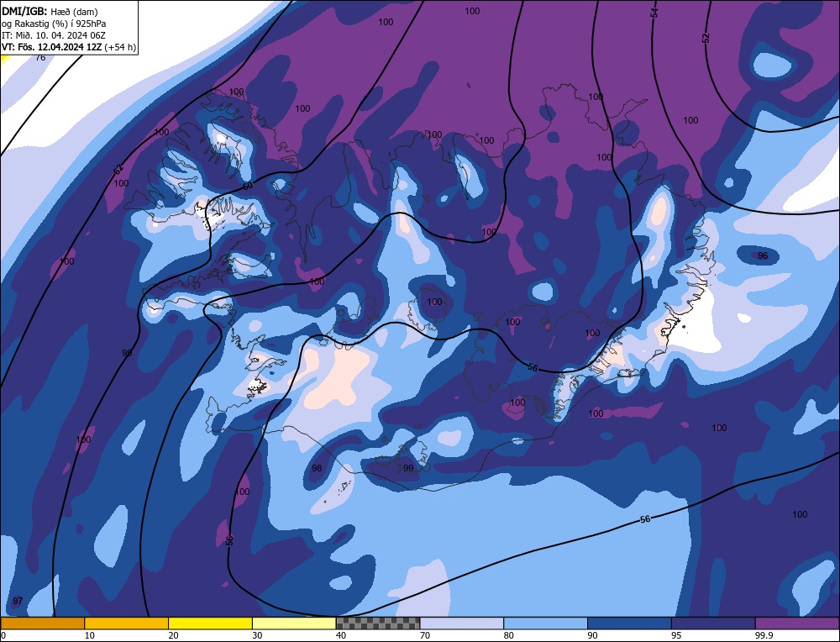Click the '40' legend tick label
This screenshot has height=642, width=840.
tap(341, 635)
